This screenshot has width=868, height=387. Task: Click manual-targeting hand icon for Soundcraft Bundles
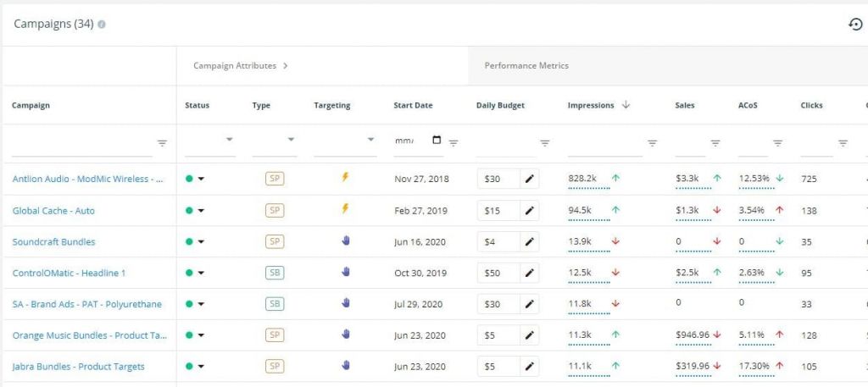tap(346, 240)
